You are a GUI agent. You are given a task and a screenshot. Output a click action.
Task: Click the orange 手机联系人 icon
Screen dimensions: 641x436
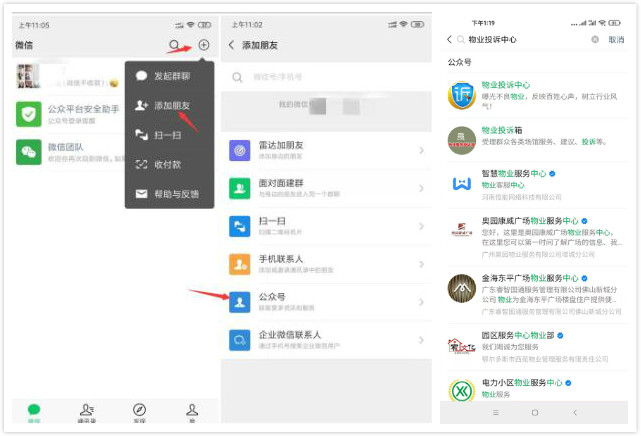click(x=240, y=264)
